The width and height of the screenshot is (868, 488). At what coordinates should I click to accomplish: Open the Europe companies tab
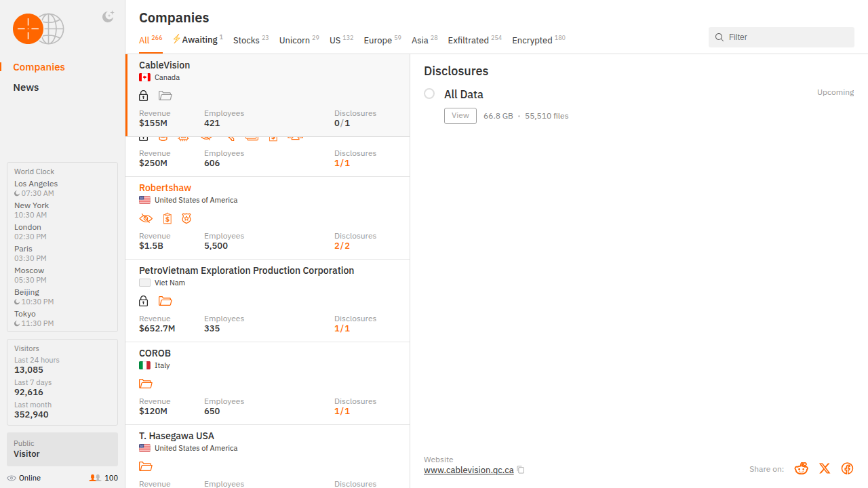(x=378, y=40)
